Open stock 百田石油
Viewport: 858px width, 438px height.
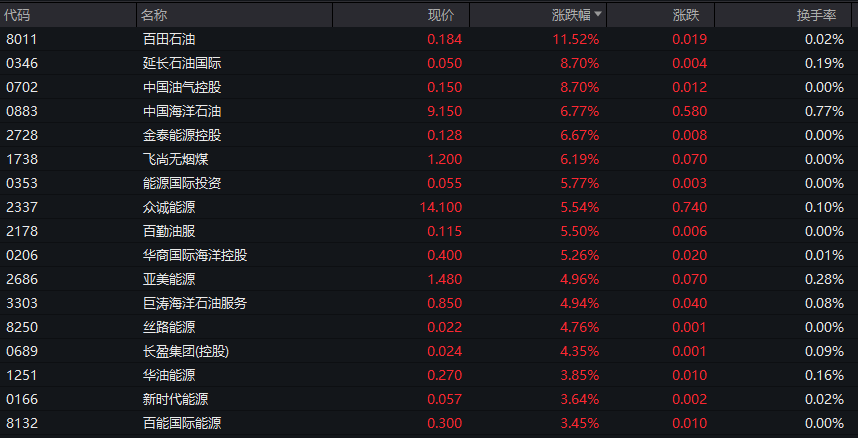point(168,39)
